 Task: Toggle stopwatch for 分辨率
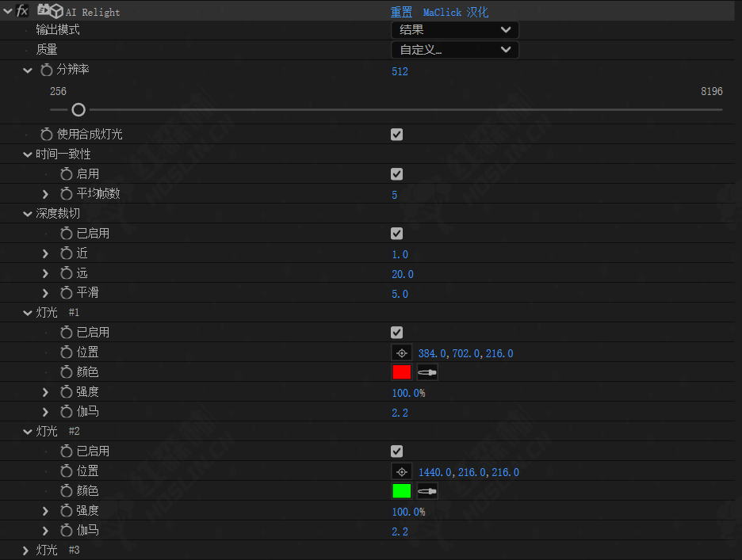pos(46,70)
